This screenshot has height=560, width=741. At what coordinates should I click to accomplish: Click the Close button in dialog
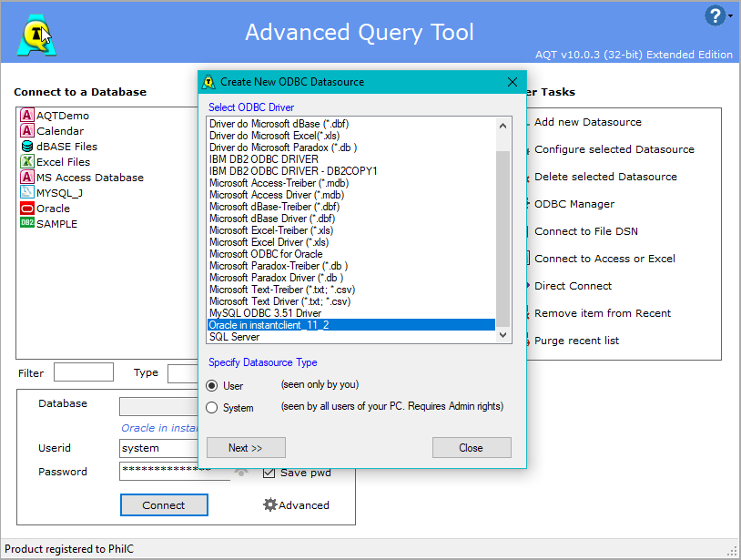coord(472,447)
